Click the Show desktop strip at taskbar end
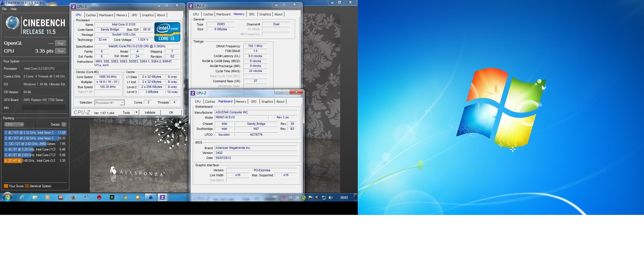The height and width of the screenshot is (258, 644). tap(356, 197)
